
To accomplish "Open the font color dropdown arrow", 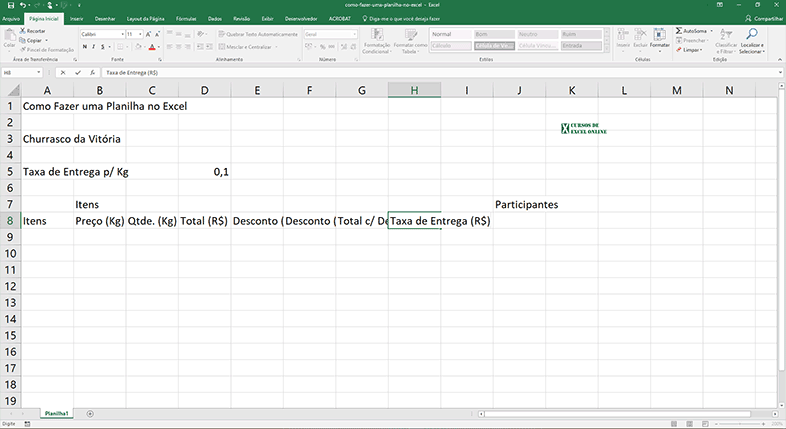I will (x=159, y=47).
